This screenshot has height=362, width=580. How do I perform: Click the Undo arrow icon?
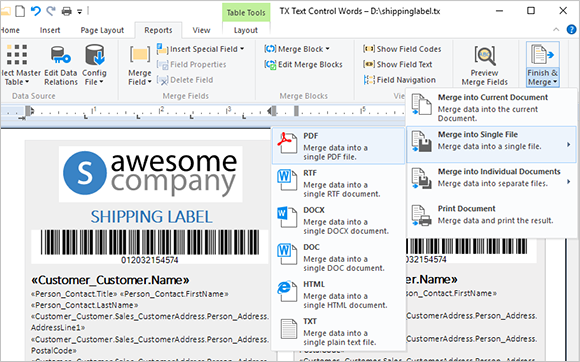point(36,11)
